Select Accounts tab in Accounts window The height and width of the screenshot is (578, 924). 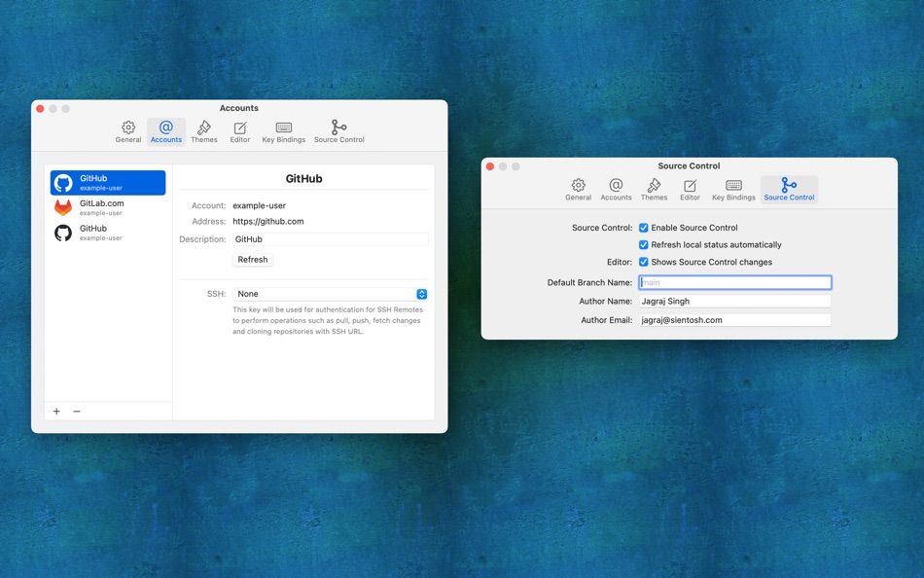click(166, 132)
